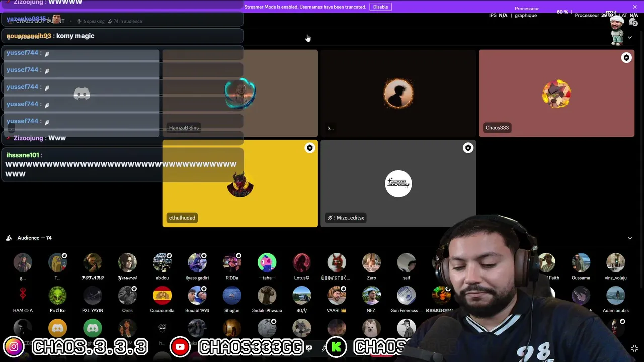
Task: Open abdou's audience avatar
Action: (x=162, y=262)
